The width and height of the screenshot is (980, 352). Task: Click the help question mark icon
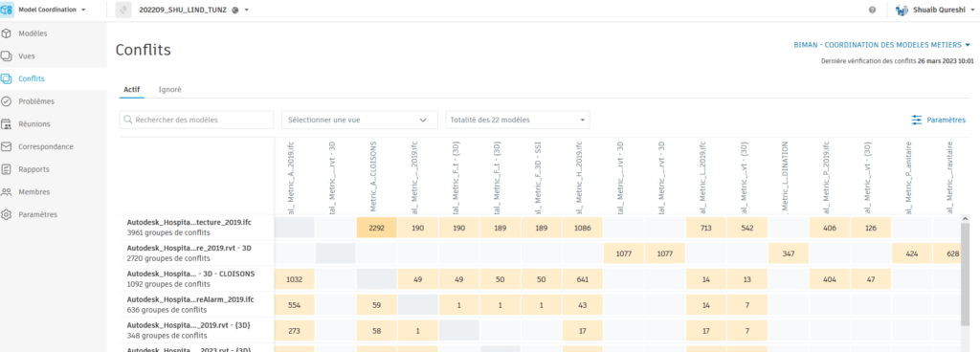[x=872, y=10]
